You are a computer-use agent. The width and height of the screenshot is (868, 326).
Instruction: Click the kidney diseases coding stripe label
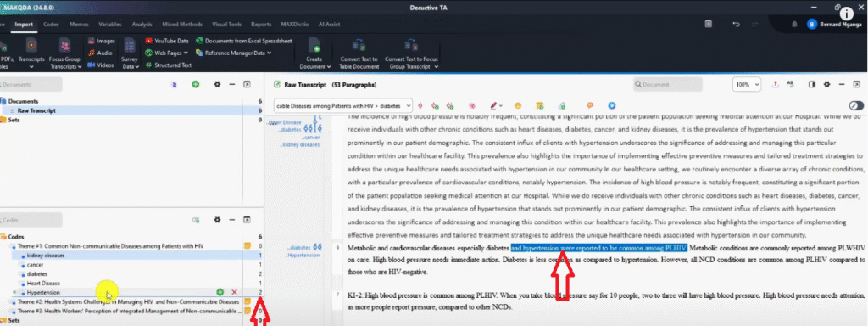301,144
